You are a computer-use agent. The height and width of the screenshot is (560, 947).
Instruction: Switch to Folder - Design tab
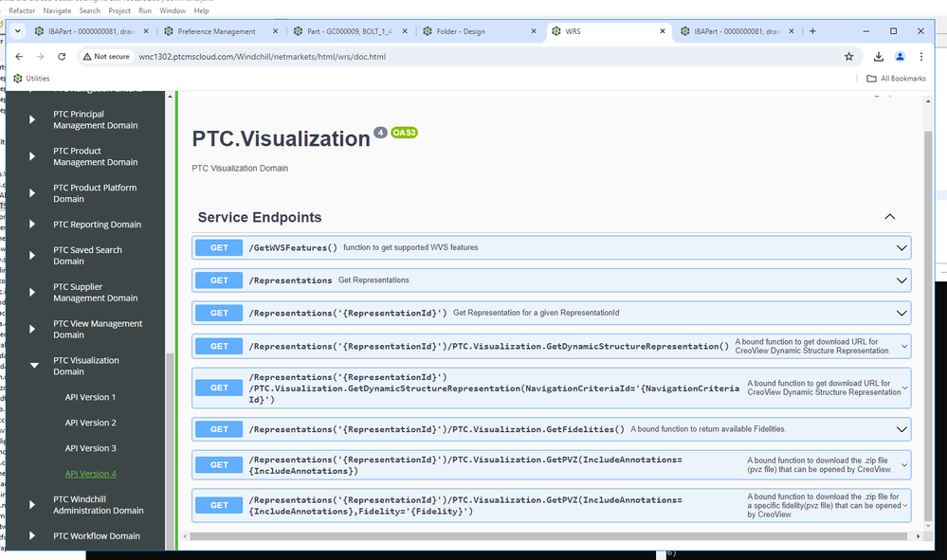[461, 31]
